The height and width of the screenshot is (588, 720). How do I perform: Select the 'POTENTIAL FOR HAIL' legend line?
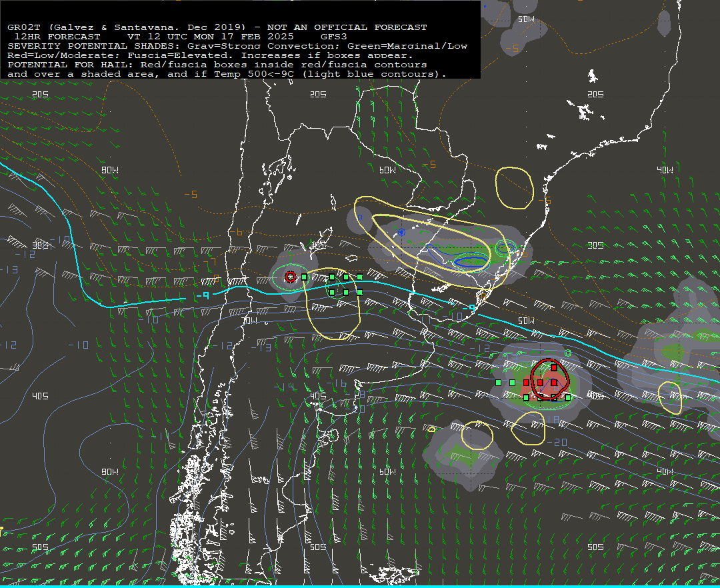(x=217, y=65)
